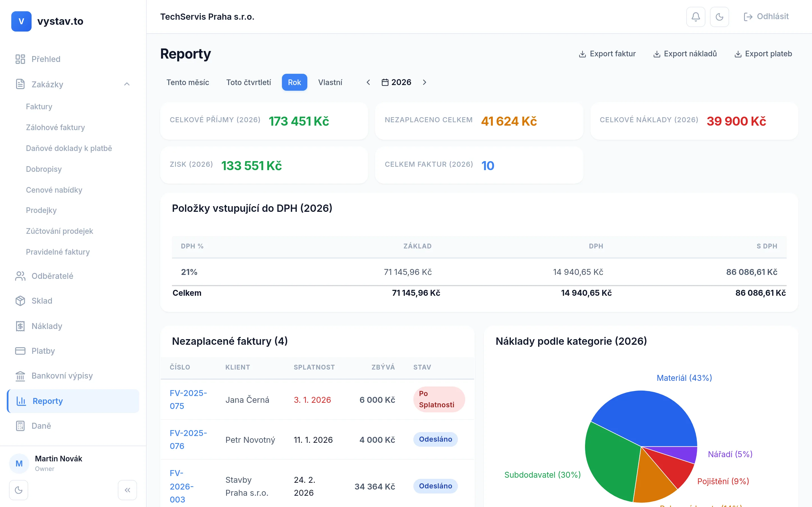The width and height of the screenshot is (812, 507).
Task: Open Daně calculator icon in sidebar
Action: point(20,426)
